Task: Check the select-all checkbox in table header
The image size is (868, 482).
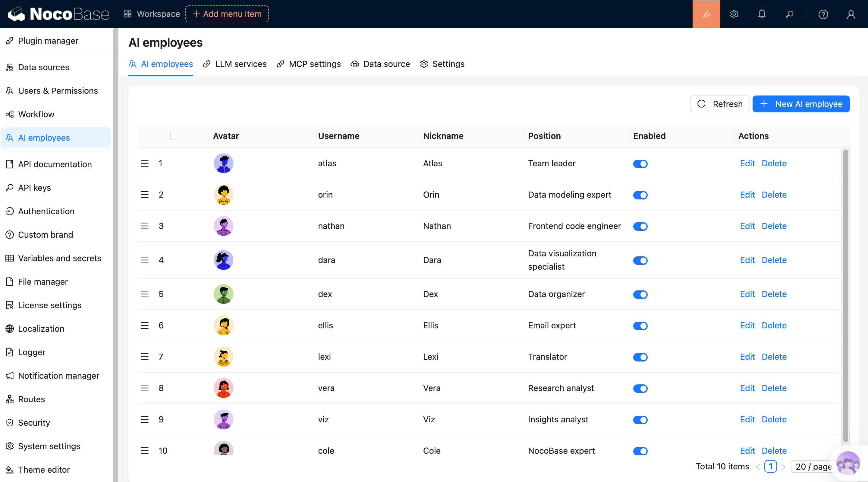Action: pyautogui.click(x=174, y=136)
